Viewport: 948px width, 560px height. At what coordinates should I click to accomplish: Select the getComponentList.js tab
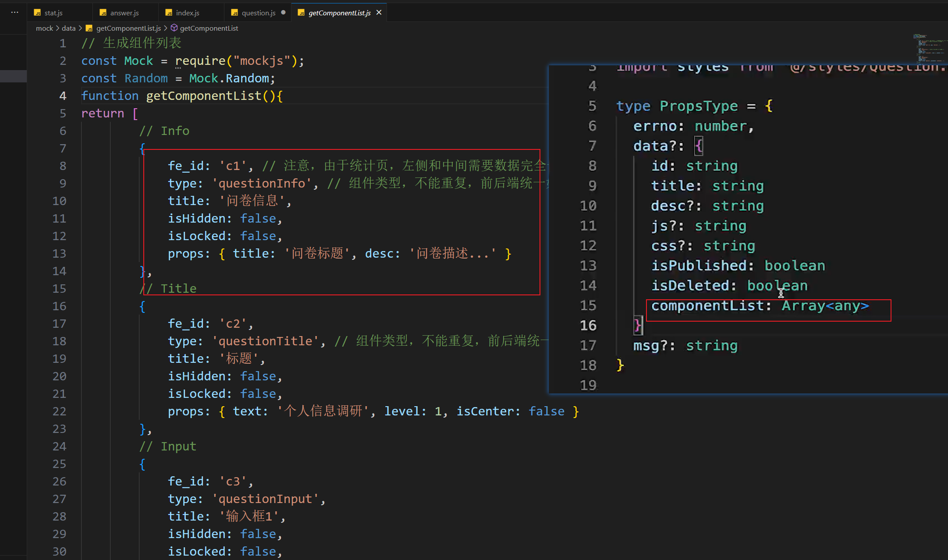click(339, 13)
